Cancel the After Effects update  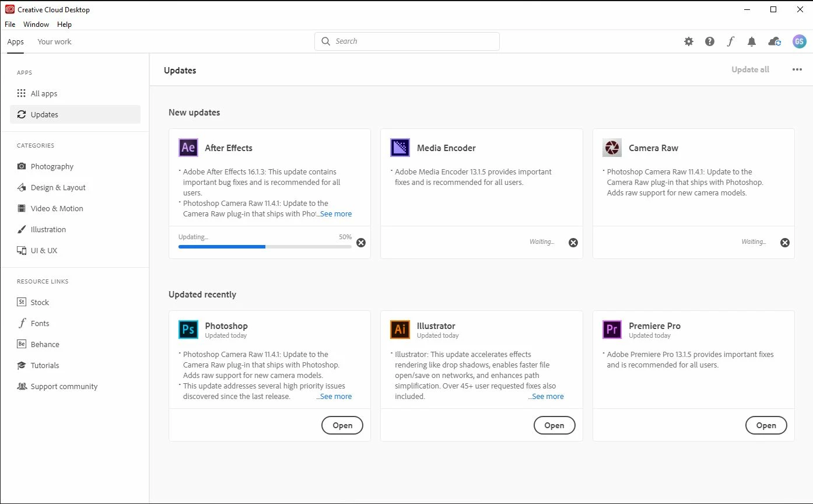[361, 243]
